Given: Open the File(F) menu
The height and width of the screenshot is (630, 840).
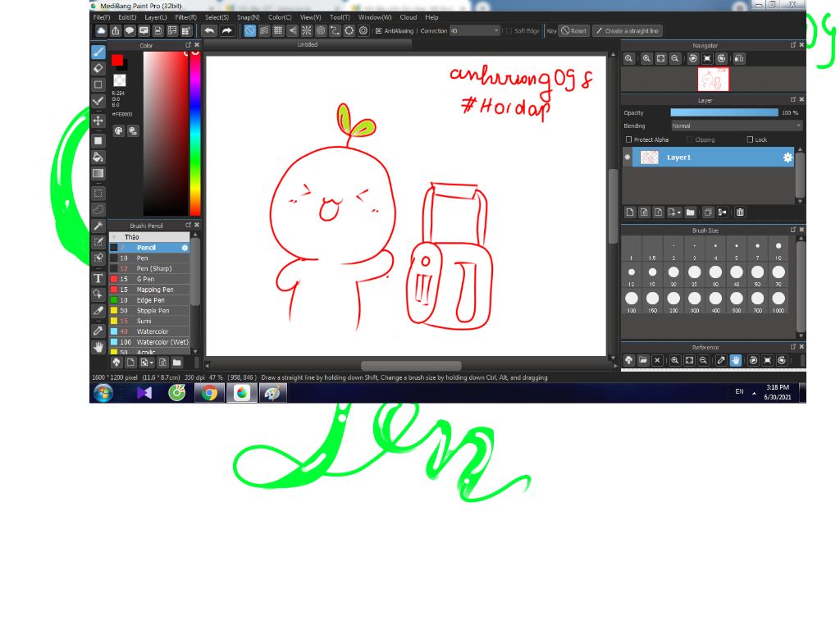Looking at the screenshot, I should 101,17.
